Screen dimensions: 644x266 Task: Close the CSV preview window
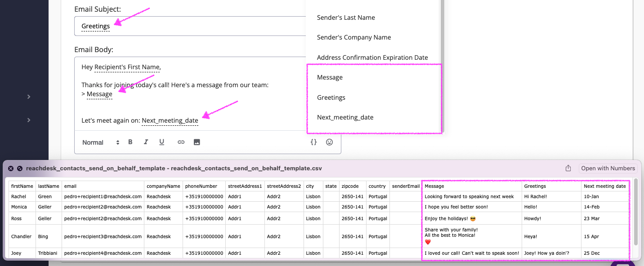pyautogui.click(x=11, y=168)
